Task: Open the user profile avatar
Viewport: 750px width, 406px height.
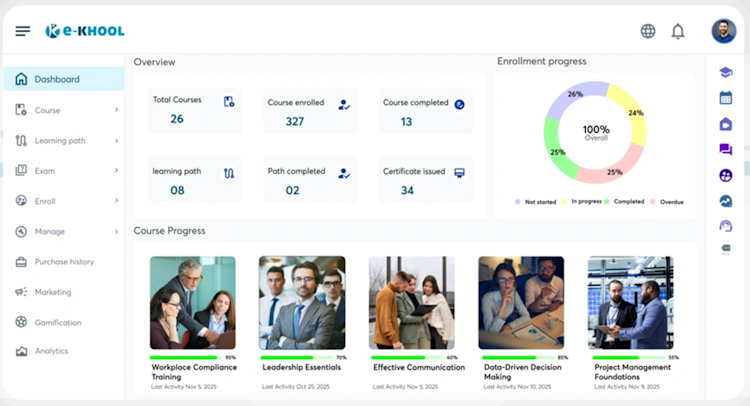Action: [723, 31]
